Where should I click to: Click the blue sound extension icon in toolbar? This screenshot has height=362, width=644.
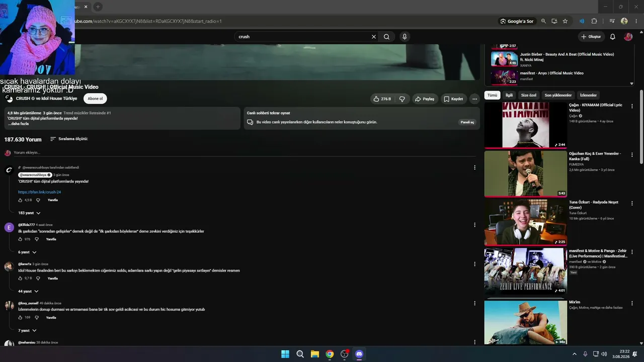[x=582, y=21]
